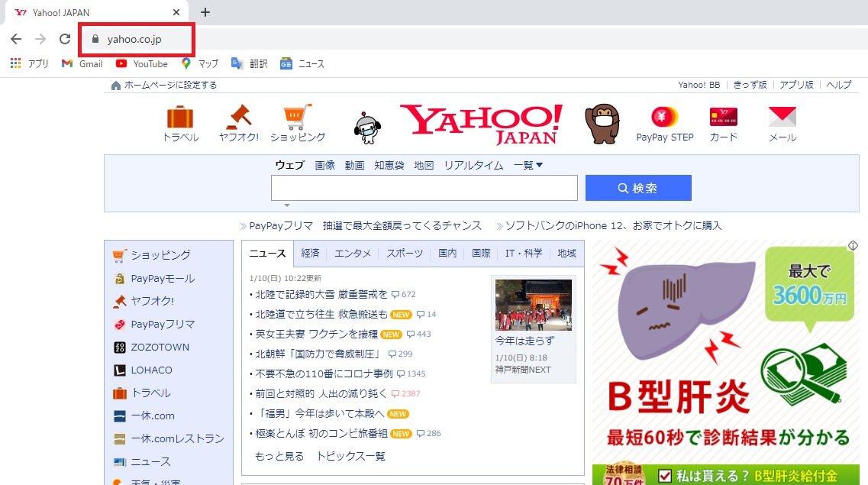Switch to the 地域 news tab
Viewport: 868px width, 485px height.
[566, 253]
